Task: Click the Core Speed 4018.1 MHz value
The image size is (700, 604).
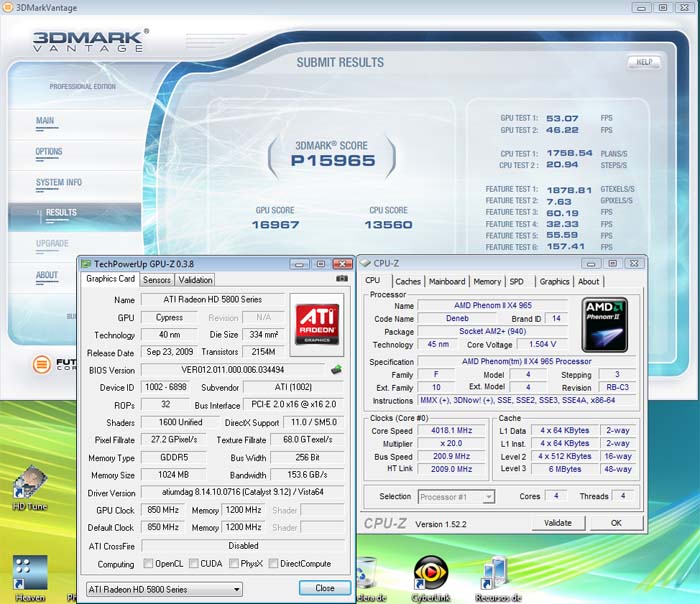Action: pos(451,430)
